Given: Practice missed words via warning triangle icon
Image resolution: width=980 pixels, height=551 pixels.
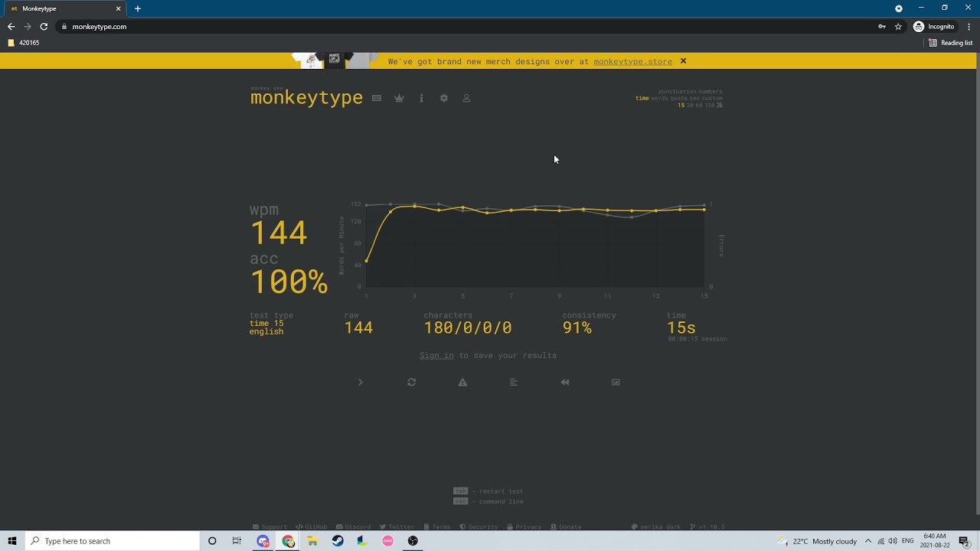Looking at the screenshot, I should (x=462, y=382).
